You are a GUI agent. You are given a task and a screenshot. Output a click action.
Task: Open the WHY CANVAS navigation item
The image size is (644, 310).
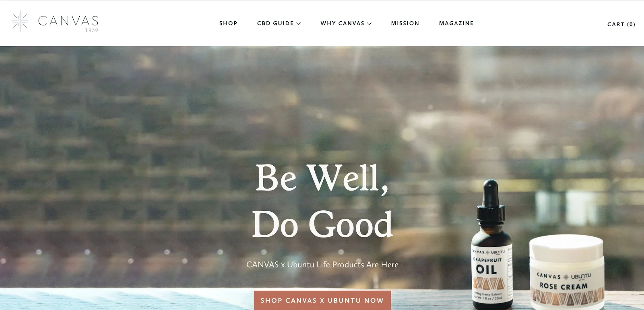(x=343, y=23)
